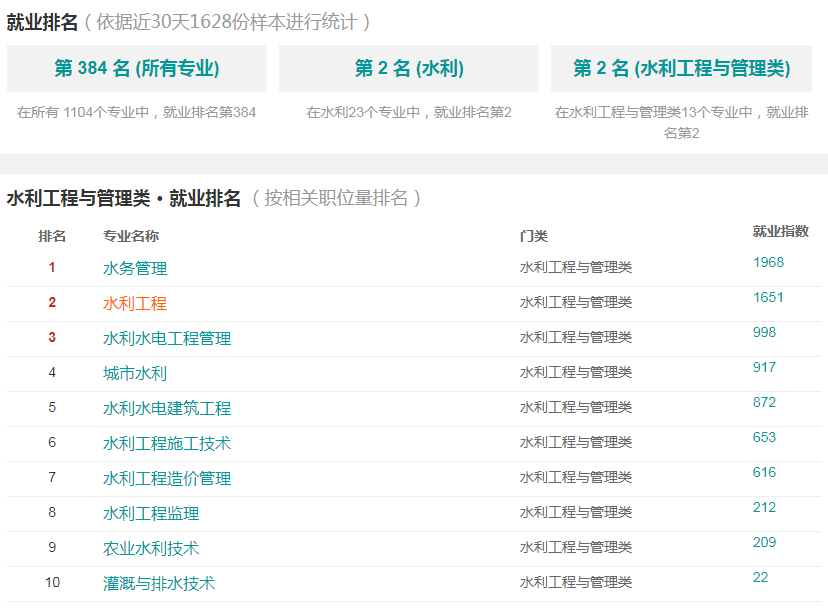The width and height of the screenshot is (828, 613).
Task: Click employment index value 872
Action: pyautogui.click(x=764, y=402)
